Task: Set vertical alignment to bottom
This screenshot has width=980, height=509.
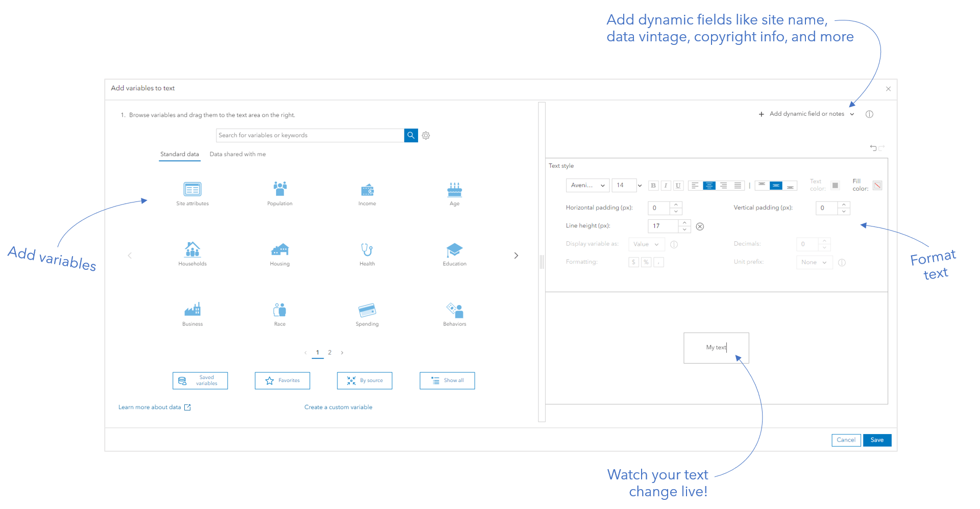Action: 790,186
